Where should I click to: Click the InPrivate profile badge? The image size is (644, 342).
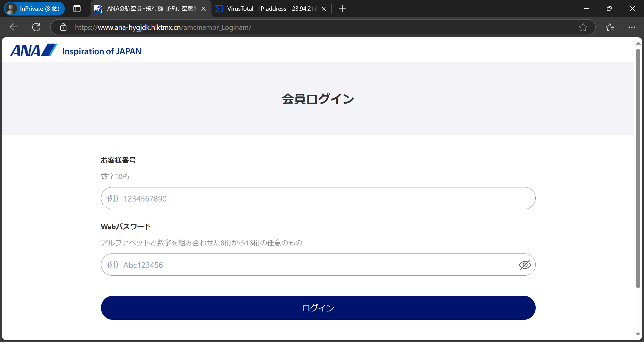(x=34, y=9)
